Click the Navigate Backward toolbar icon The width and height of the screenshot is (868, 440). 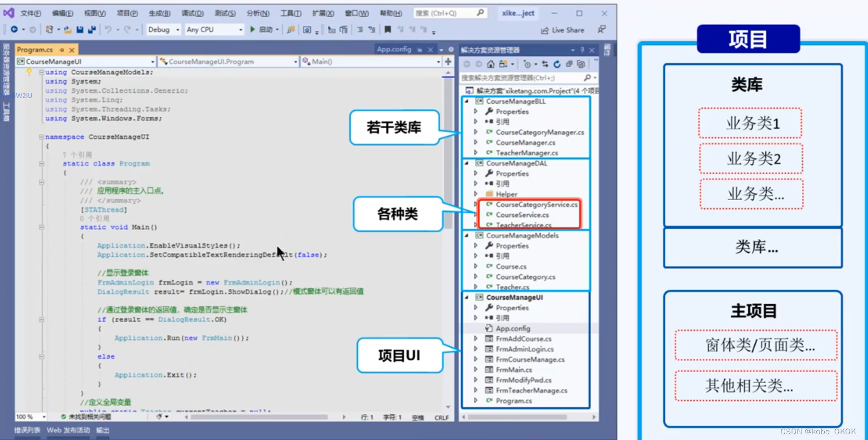coord(14,30)
